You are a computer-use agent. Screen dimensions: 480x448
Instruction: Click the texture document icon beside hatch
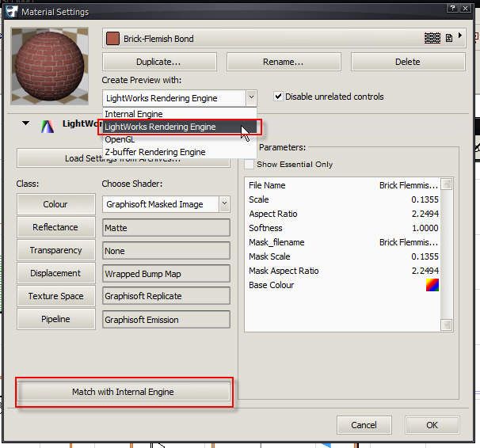coord(449,38)
